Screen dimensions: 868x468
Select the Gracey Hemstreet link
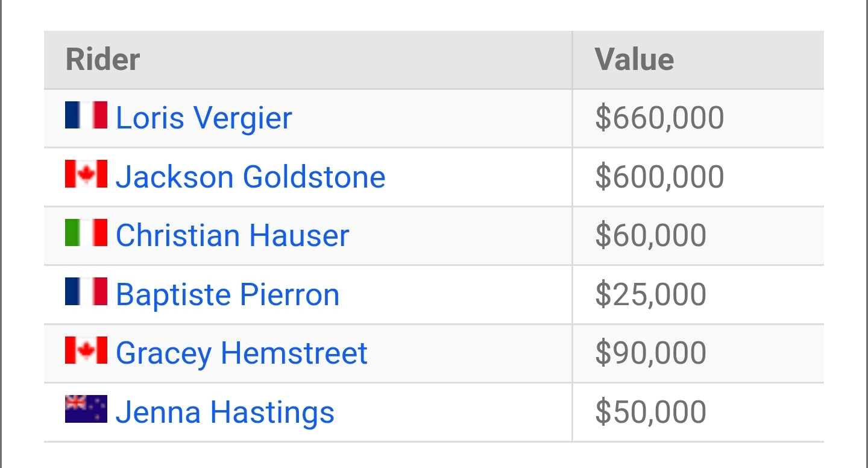coord(241,353)
